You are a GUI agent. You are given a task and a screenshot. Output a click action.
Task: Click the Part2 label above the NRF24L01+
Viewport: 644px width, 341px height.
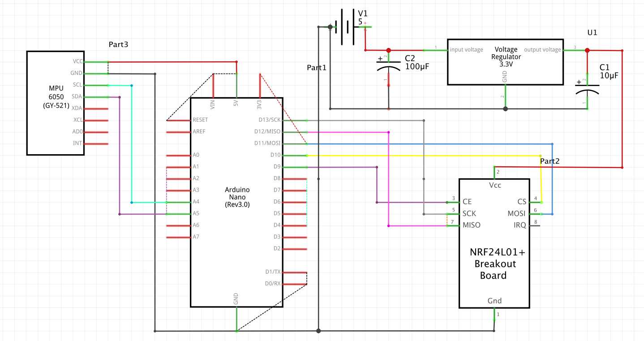pyautogui.click(x=550, y=161)
